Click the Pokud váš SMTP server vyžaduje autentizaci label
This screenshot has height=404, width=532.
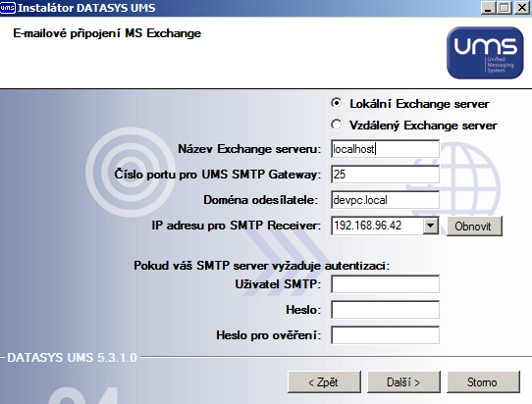pyautogui.click(x=262, y=266)
